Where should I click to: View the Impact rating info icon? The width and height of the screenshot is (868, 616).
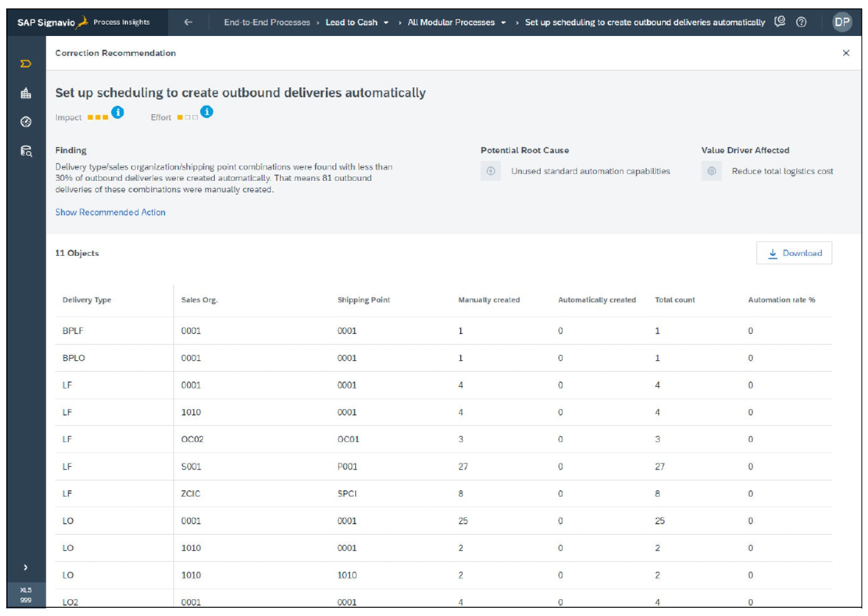click(x=118, y=113)
